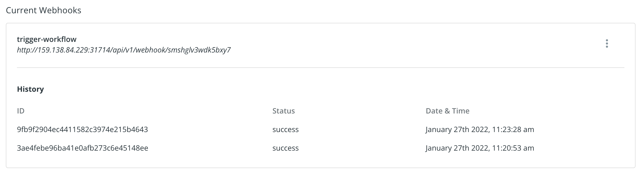The width and height of the screenshot is (644, 175).
Task: Click the 159.138.84.229:31714 address in the webhook URL
Action: click(74, 50)
